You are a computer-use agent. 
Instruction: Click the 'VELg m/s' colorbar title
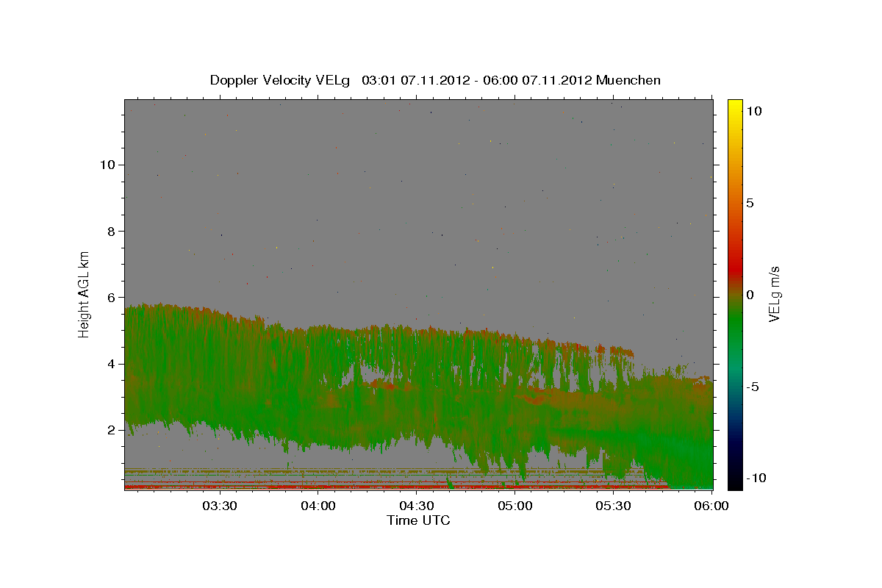[775, 293]
